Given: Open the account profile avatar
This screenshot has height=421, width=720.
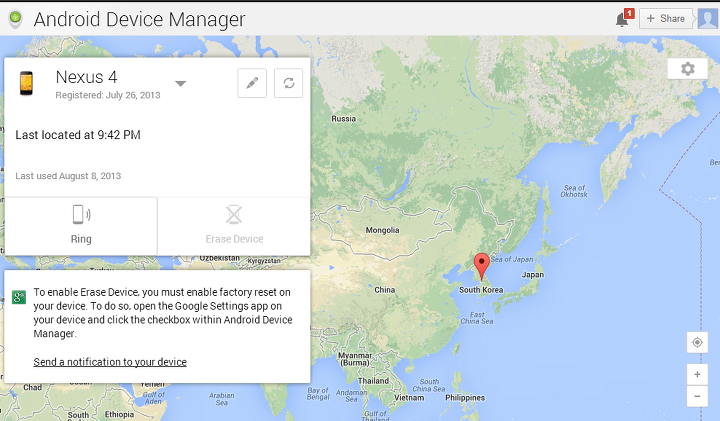Looking at the screenshot, I should 707,19.
